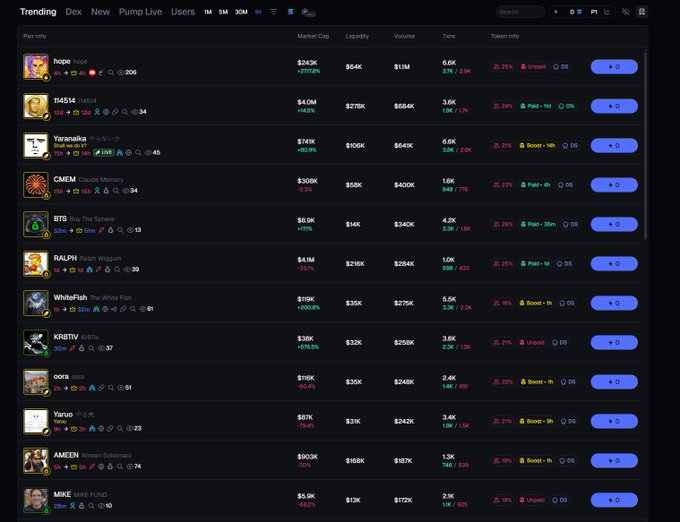Select the 30M timeframe filter

click(241, 12)
